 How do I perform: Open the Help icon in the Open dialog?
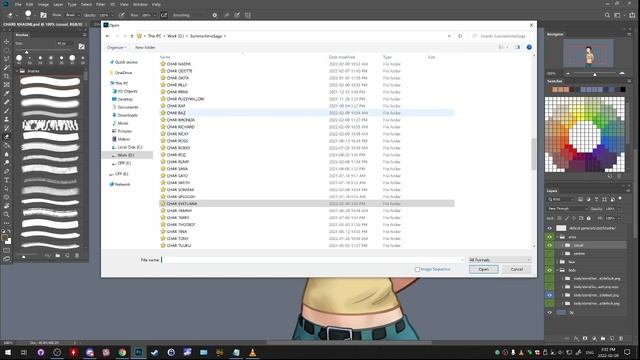[529, 47]
